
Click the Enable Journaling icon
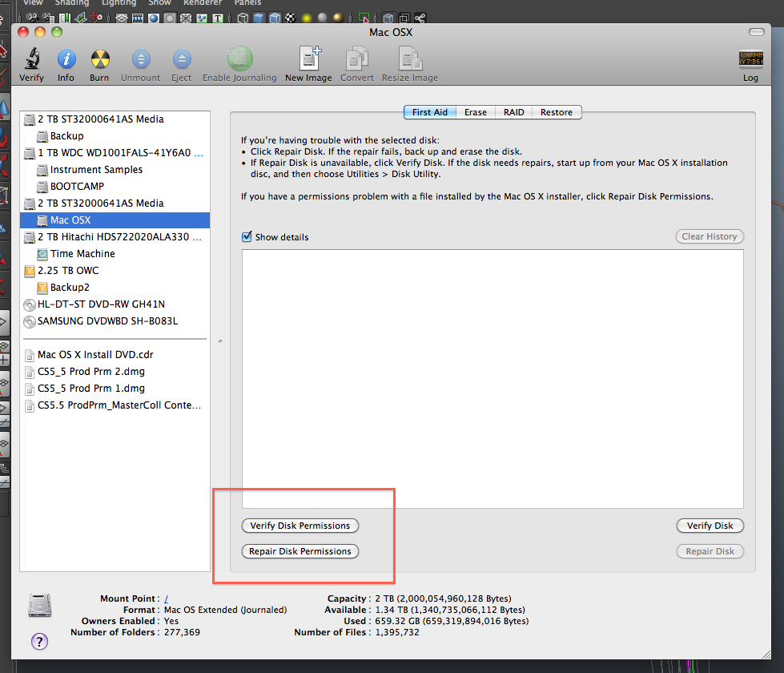pyautogui.click(x=240, y=58)
